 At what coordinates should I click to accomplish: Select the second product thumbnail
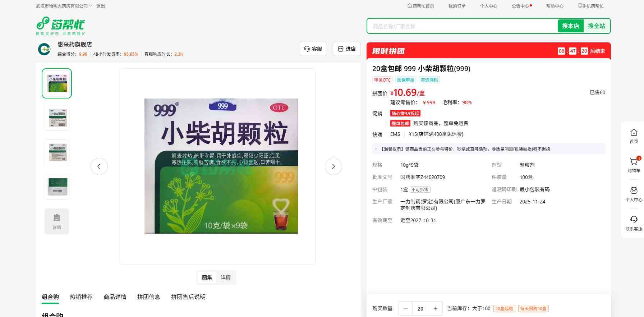pyautogui.click(x=57, y=118)
